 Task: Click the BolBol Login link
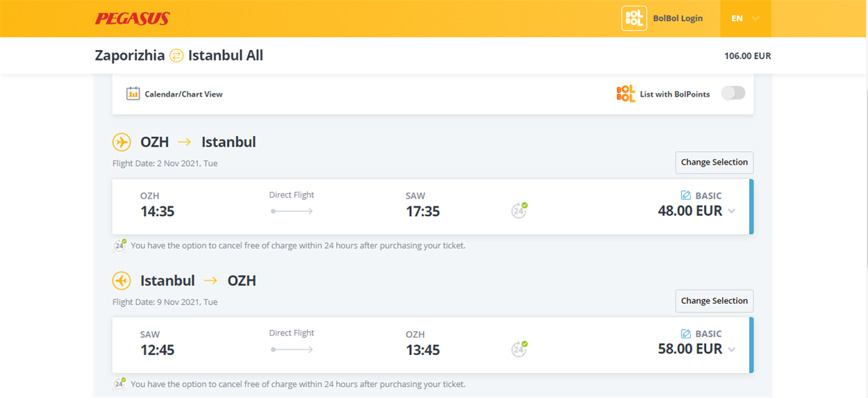point(678,19)
